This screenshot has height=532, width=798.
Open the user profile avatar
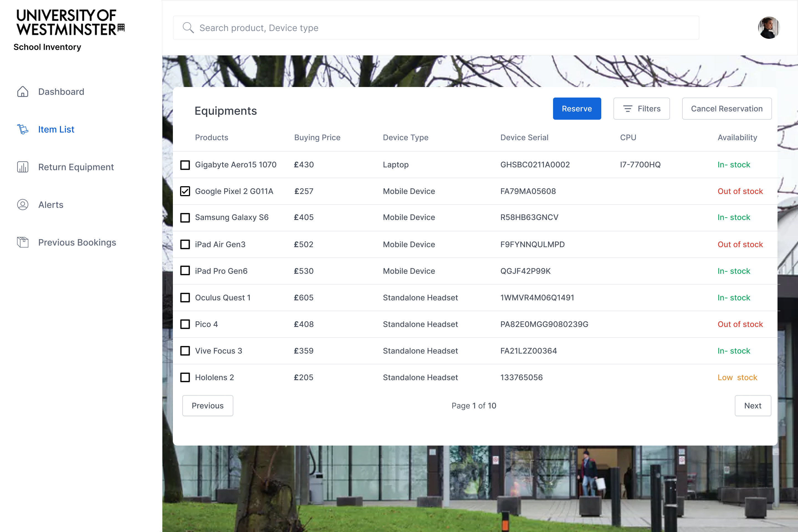769,28
